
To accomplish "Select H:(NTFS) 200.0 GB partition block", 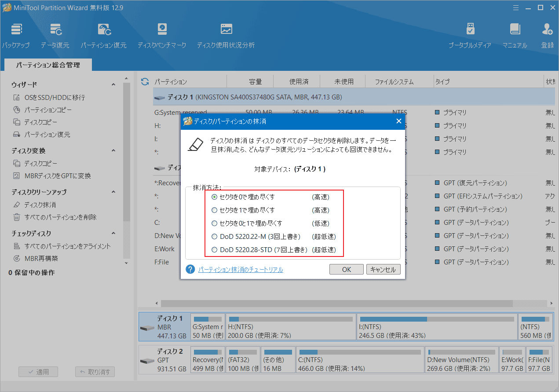I will (291, 327).
